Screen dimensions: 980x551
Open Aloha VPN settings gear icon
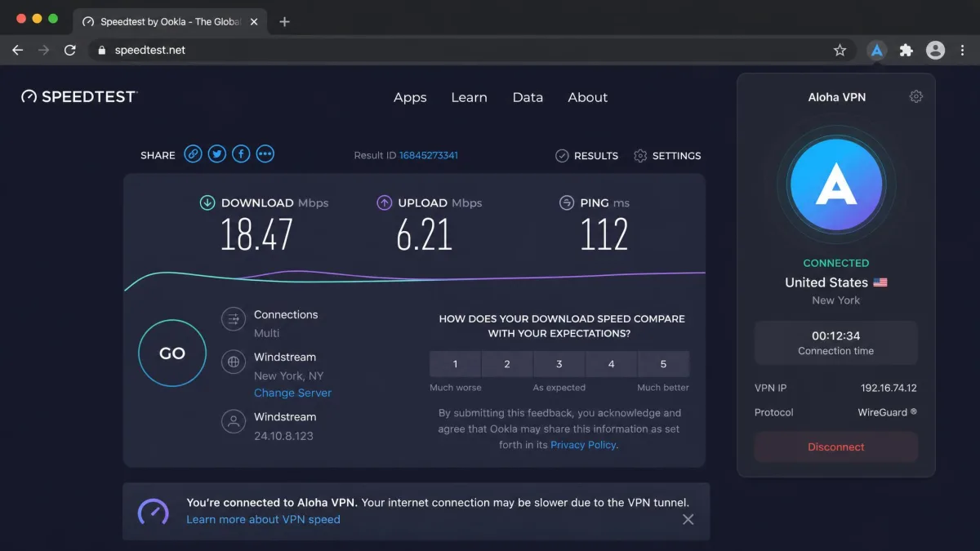916,96
